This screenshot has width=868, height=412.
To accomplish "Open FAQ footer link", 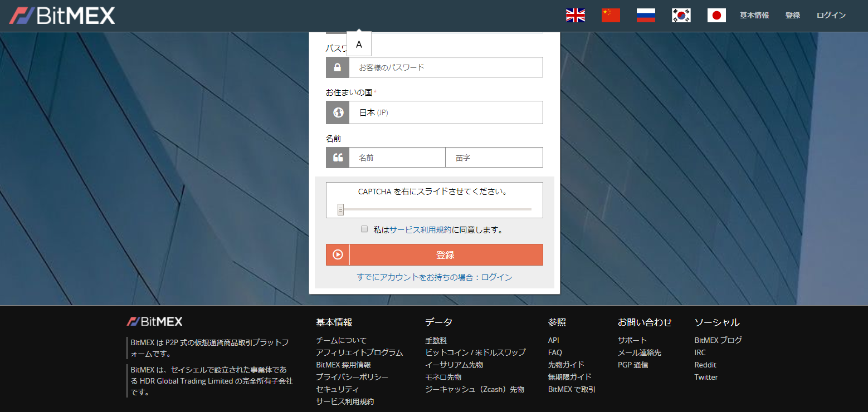I will coord(555,352).
